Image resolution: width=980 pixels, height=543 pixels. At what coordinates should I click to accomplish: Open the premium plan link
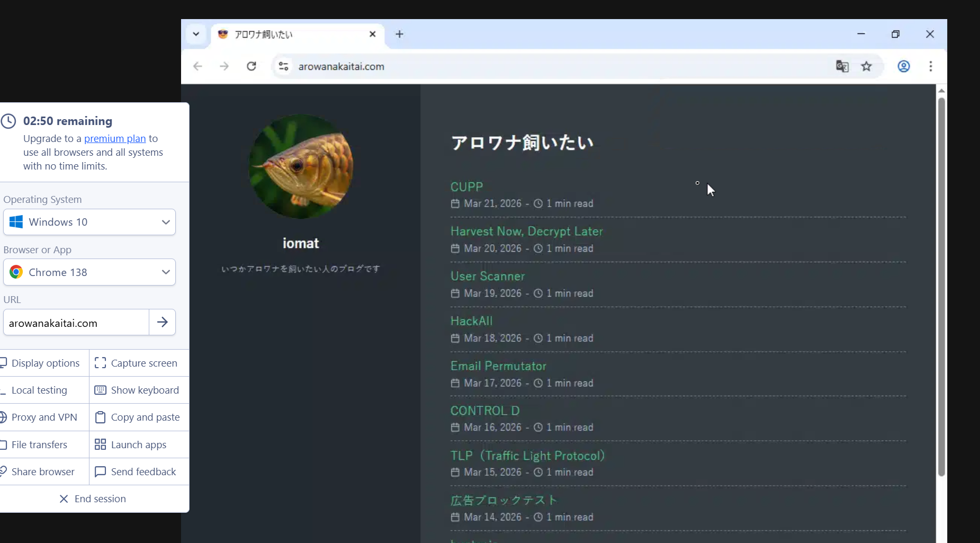pos(115,139)
